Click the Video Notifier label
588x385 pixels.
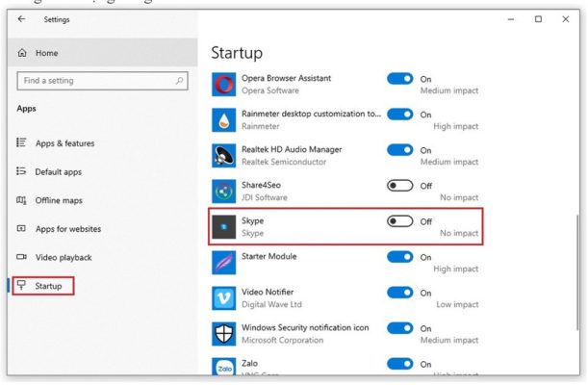coord(268,292)
